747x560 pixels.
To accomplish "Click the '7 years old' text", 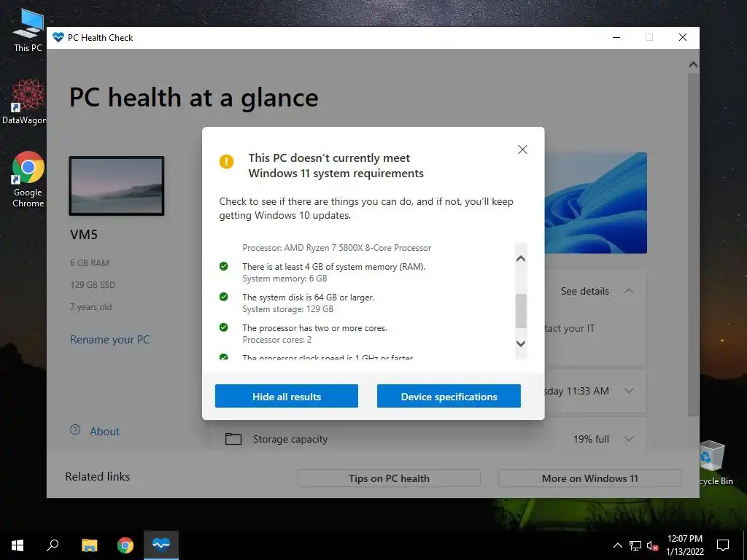I will (90, 307).
